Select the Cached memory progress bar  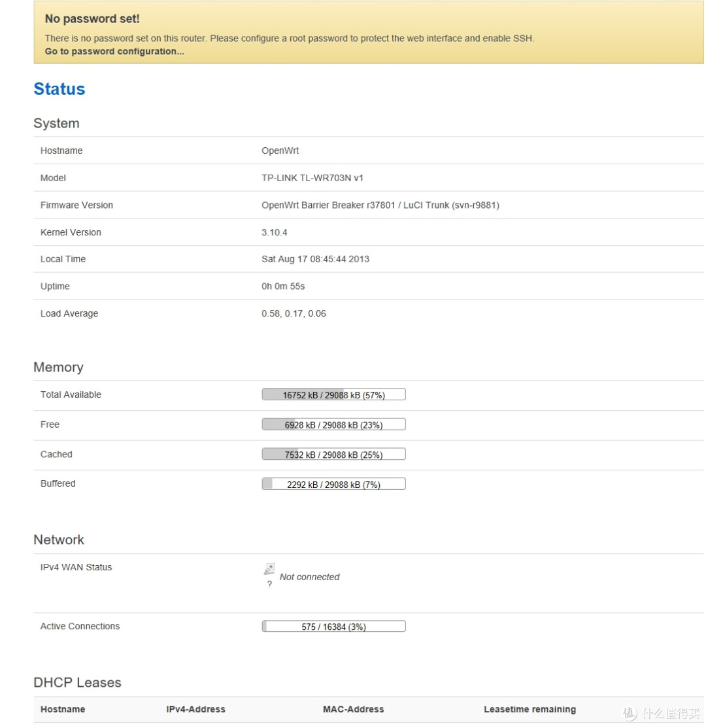coord(333,454)
